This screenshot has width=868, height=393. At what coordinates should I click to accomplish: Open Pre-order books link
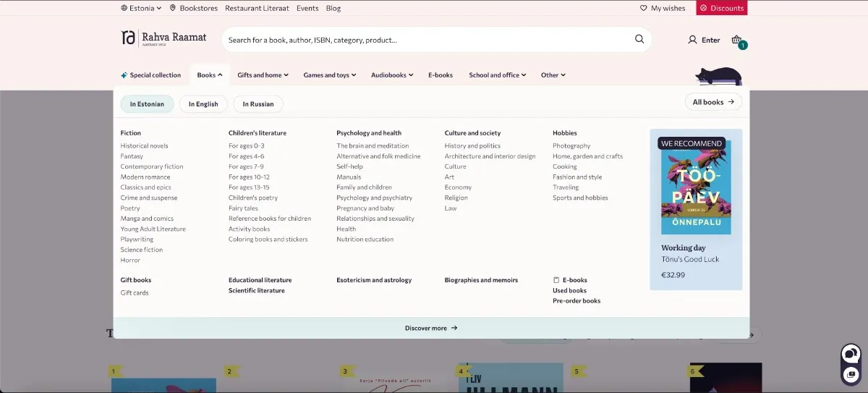[x=576, y=300]
